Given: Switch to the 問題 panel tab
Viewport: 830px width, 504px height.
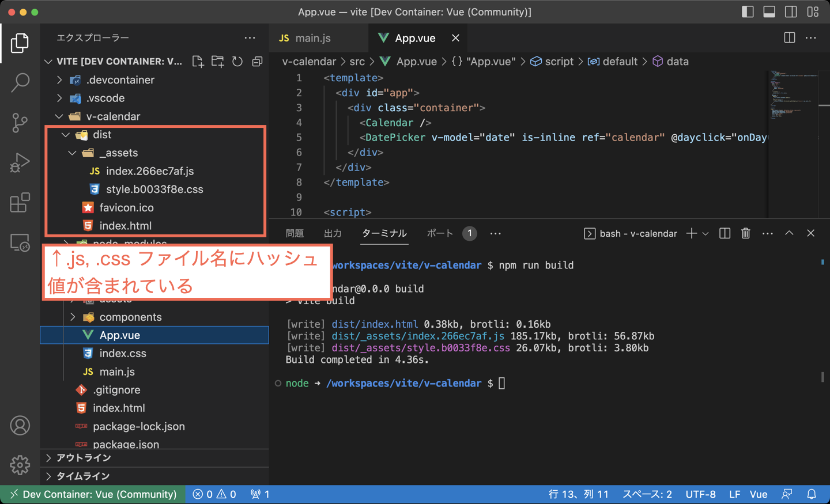Looking at the screenshot, I should click(x=295, y=233).
